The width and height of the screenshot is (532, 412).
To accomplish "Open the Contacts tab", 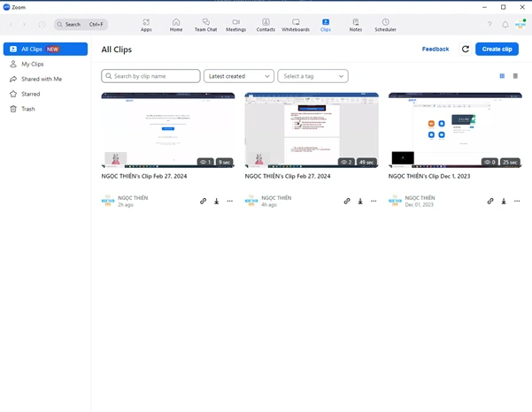I will click(x=266, y=25).
